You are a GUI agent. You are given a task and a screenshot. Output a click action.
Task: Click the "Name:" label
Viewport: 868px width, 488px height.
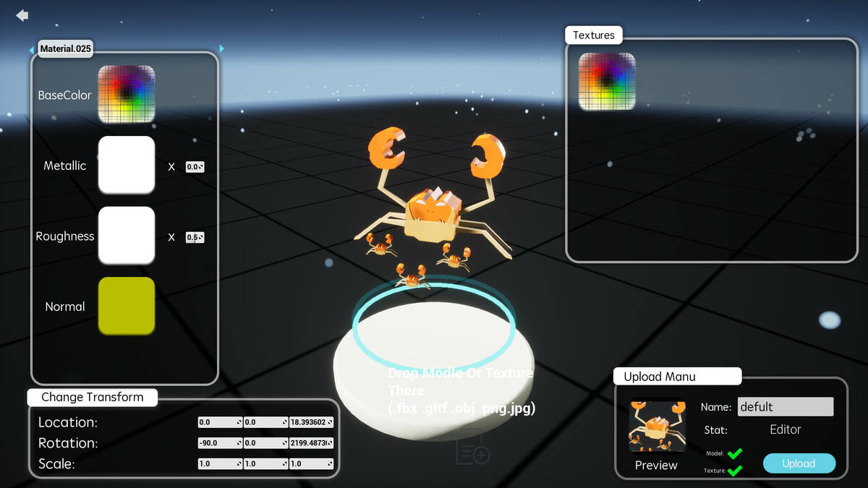point(716,407)
